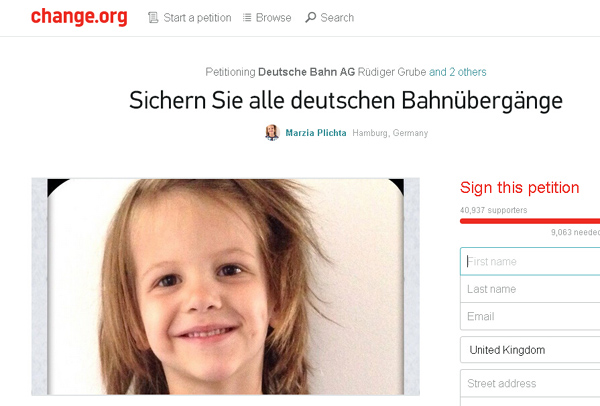
Task: Focus the First name field
Action: pyautogui.click(x=530, y=261)
